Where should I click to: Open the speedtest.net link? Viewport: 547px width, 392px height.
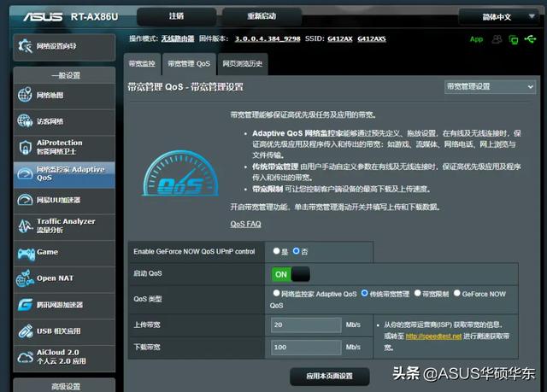(433, 336)
